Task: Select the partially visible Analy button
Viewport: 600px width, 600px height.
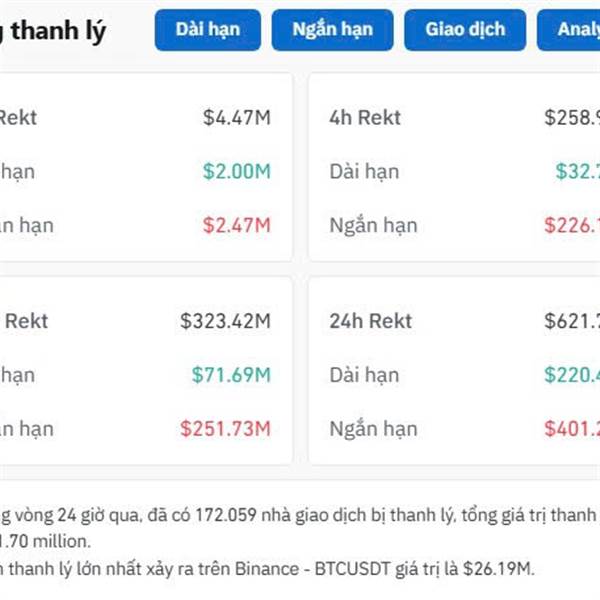Action: coord(572,30)
